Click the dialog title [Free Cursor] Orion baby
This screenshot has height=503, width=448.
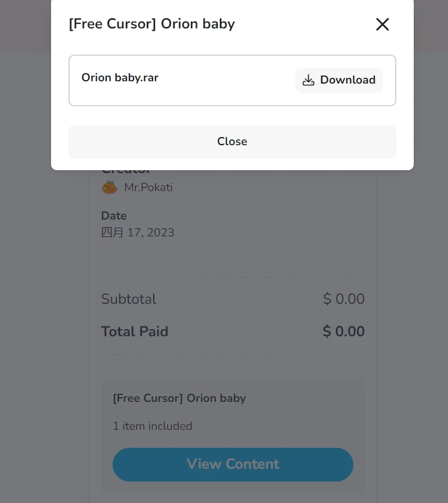(x=151, y=24)
